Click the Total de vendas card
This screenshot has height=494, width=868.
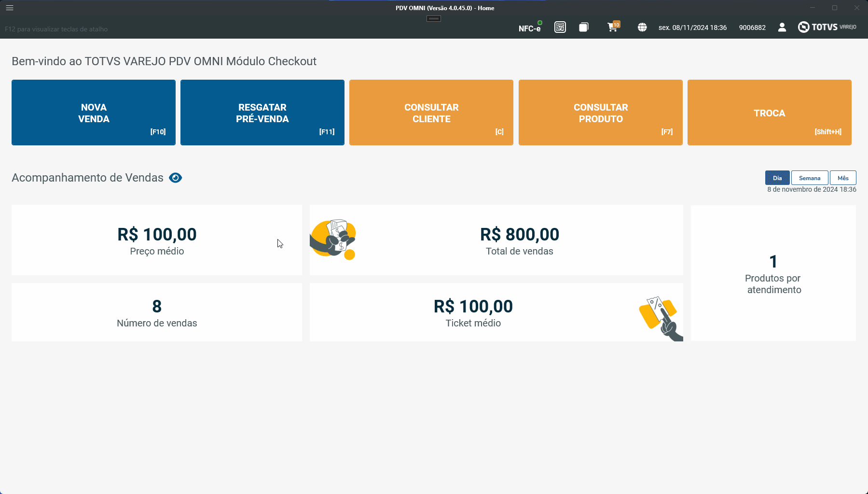pyautogui.click(x=496, y=240)
